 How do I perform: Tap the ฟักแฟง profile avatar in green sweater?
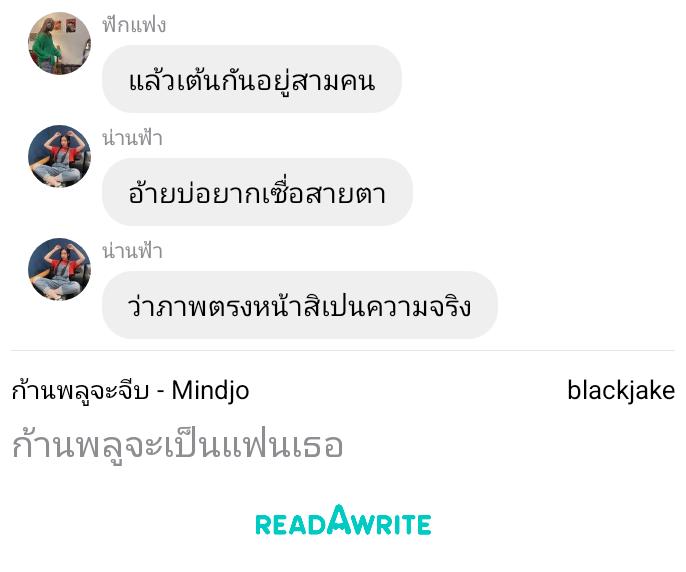pyautogui.click(x=60, y=43)
